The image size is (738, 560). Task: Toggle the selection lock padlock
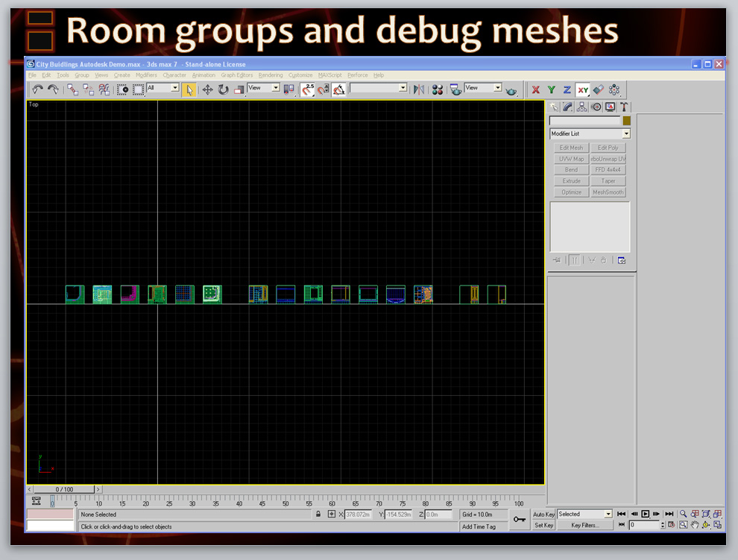point(318,515)
